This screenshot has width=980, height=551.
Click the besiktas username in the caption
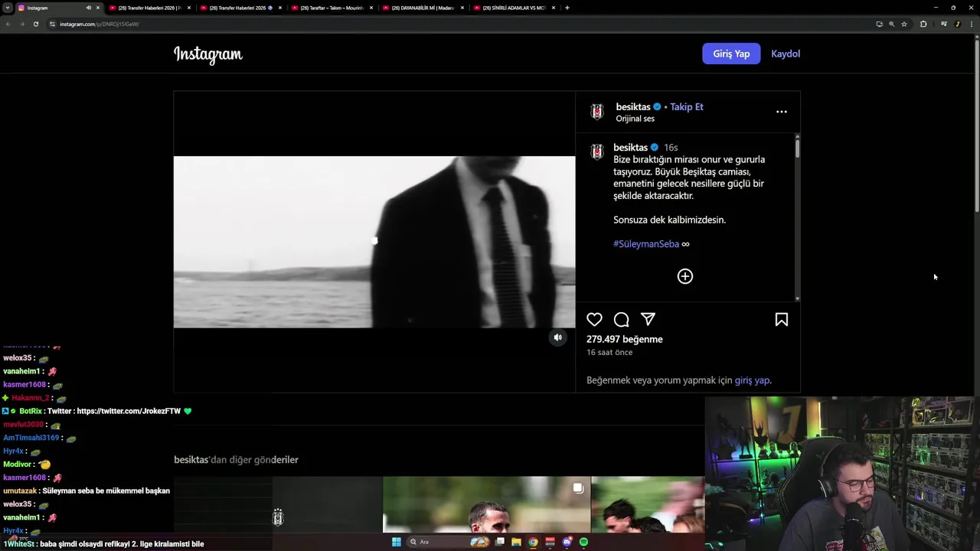630,147
